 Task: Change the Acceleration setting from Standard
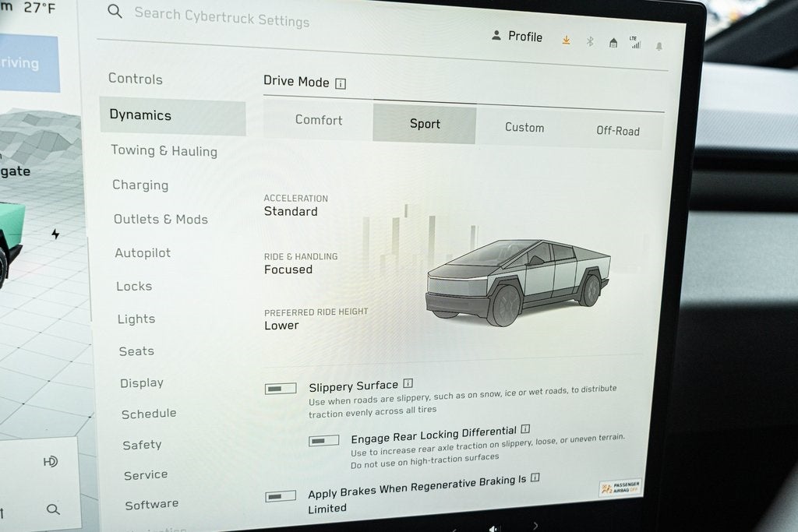[x=291, y=210]
